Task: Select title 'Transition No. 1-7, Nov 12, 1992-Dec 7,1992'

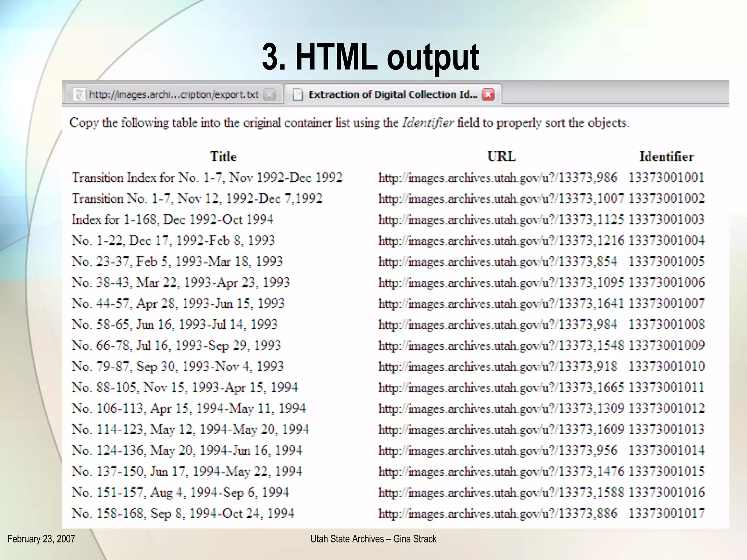Action: (197, 199)
